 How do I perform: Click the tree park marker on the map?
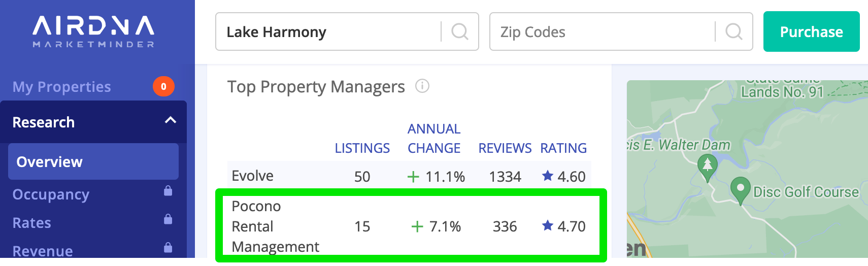[x=707, y=168]
